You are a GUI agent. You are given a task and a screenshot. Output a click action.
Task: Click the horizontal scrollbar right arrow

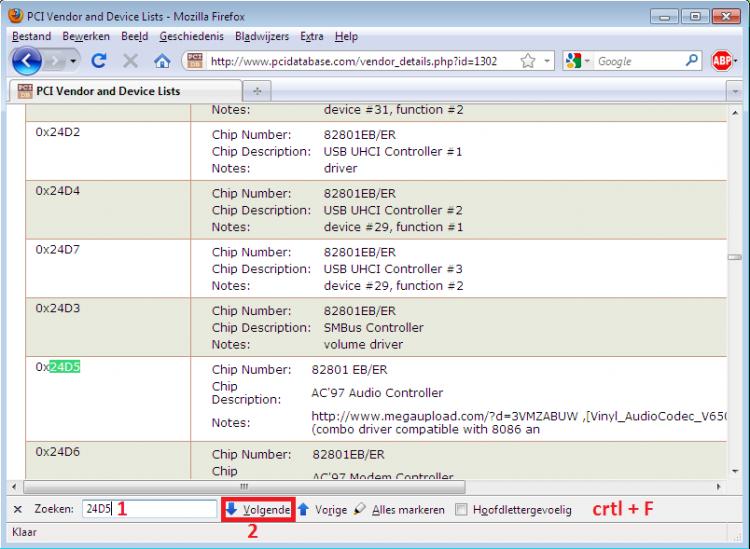point(718,487)
